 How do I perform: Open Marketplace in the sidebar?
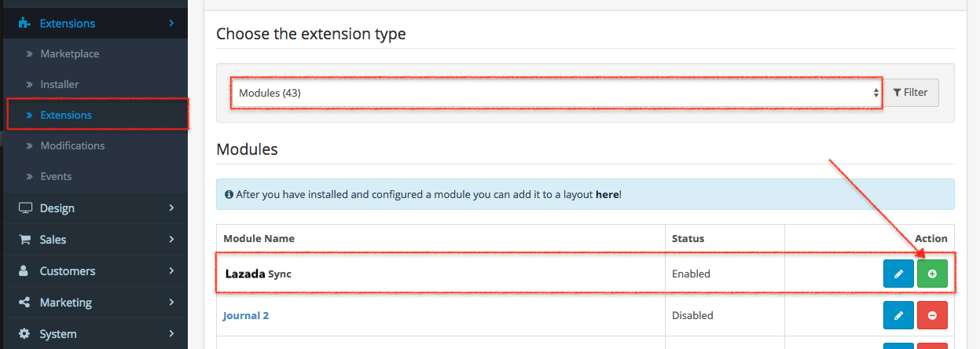point(69,54)
